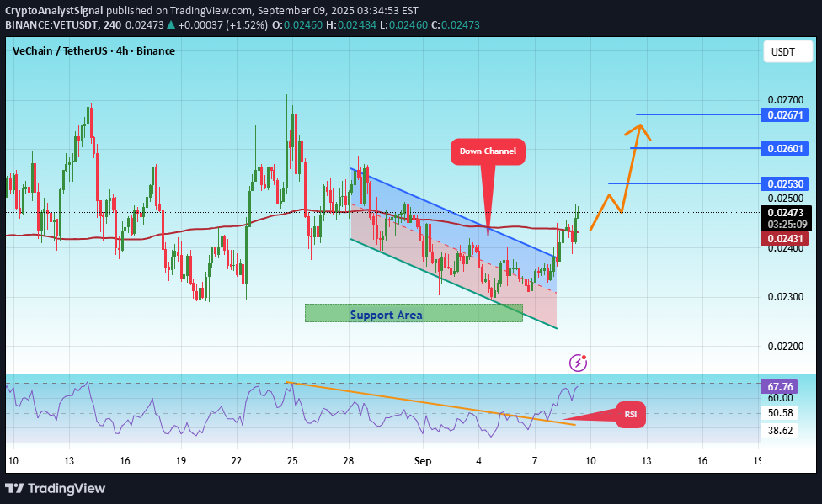
Task: Click the red RSI callout label
Action: [630, 415]
